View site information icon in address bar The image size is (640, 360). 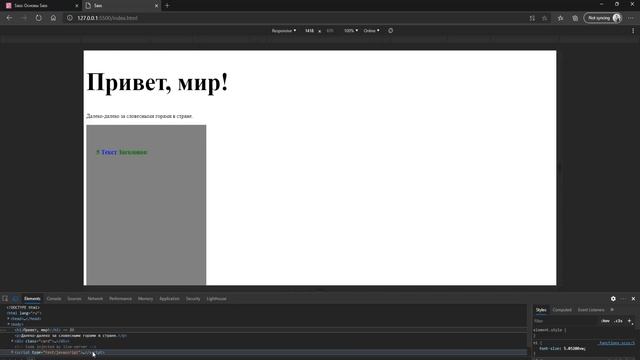click(x=70, y=18)
